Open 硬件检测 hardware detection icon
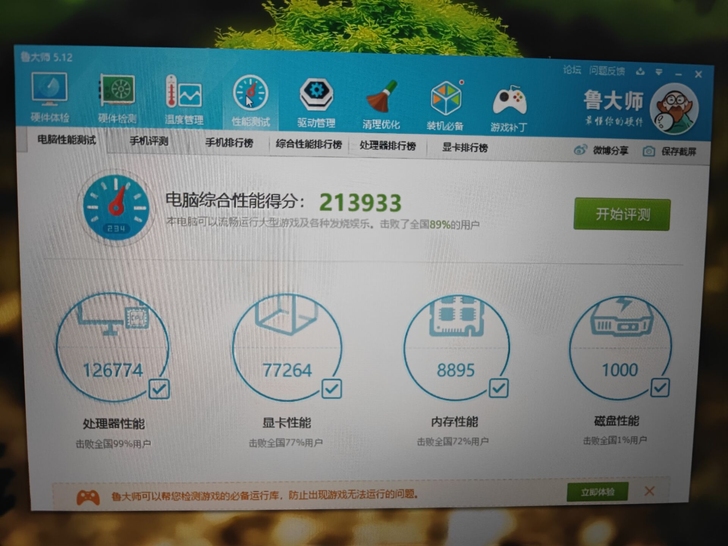This screenshot has height=546, width=728. tap(117, 98)
